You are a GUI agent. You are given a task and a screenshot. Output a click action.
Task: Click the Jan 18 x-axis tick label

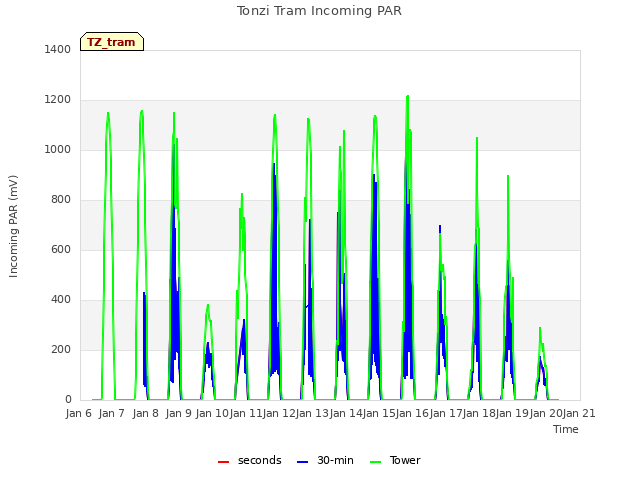click(479, 413)
